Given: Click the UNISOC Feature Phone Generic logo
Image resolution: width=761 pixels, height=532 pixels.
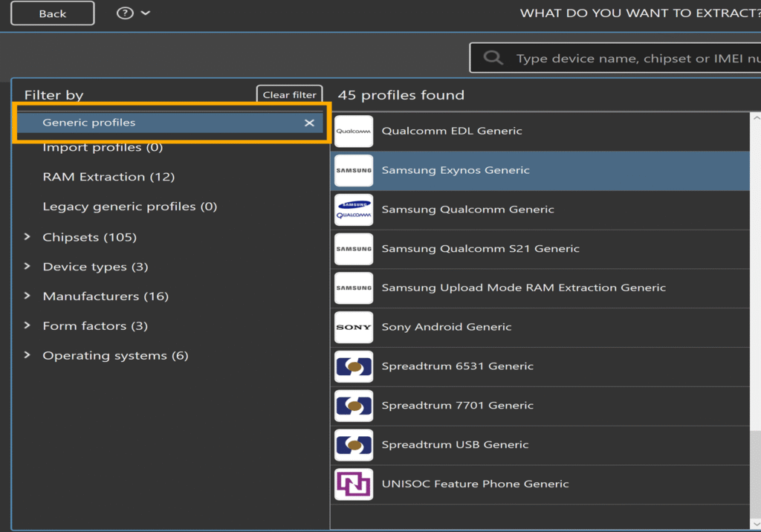Looking at the screenshot, I should click(x=354, y=484).
